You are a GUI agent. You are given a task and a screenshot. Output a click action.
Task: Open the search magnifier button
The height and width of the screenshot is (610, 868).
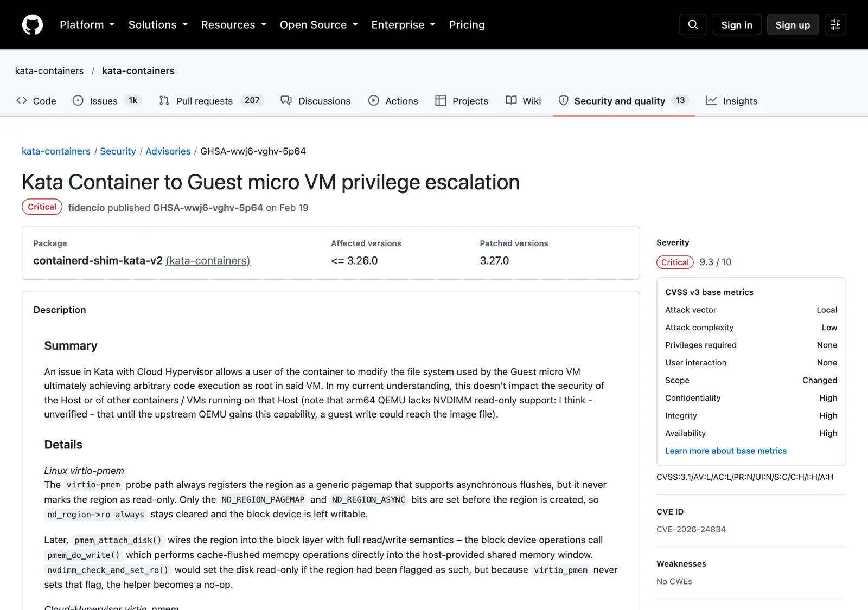point(693,24)
